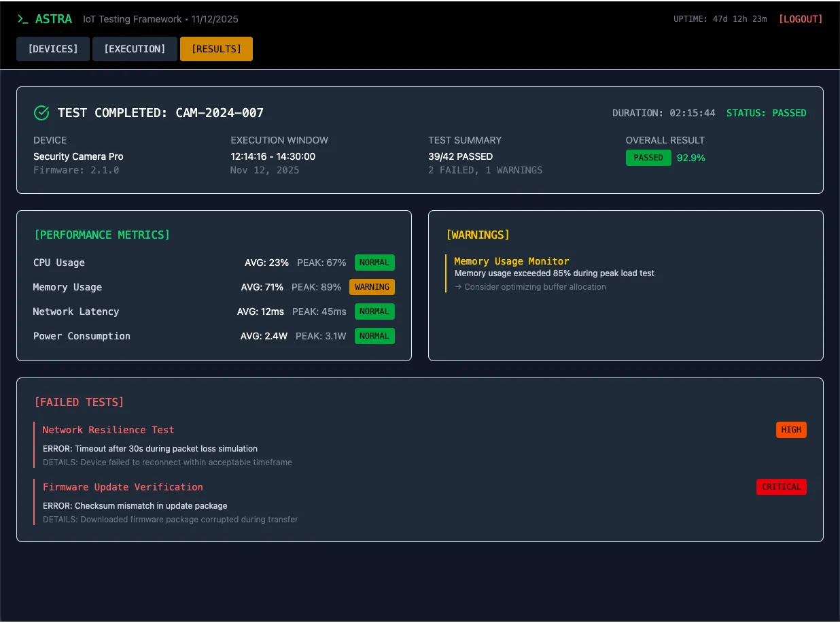Click the [FAILED TESTS] section heading

pos(79,402)
